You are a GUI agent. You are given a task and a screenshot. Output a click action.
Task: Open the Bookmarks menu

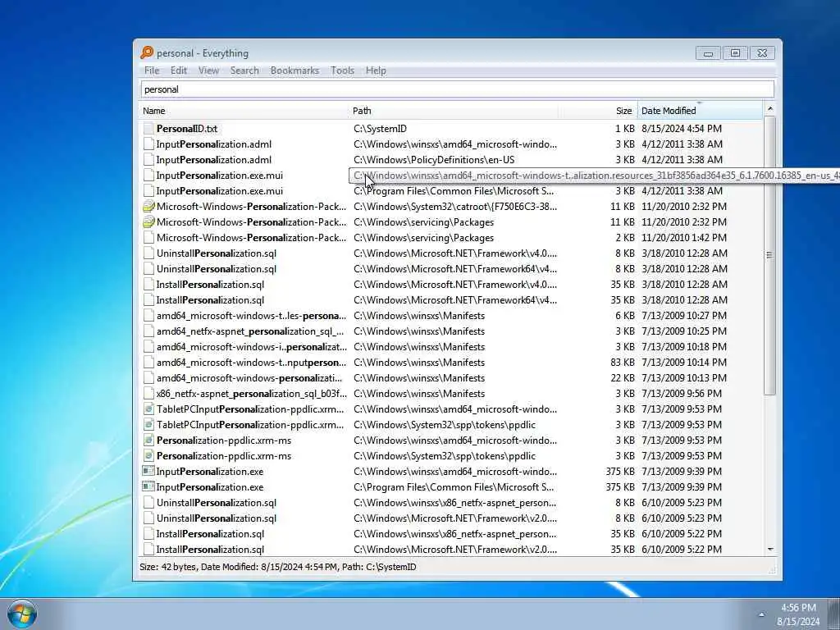294,71
